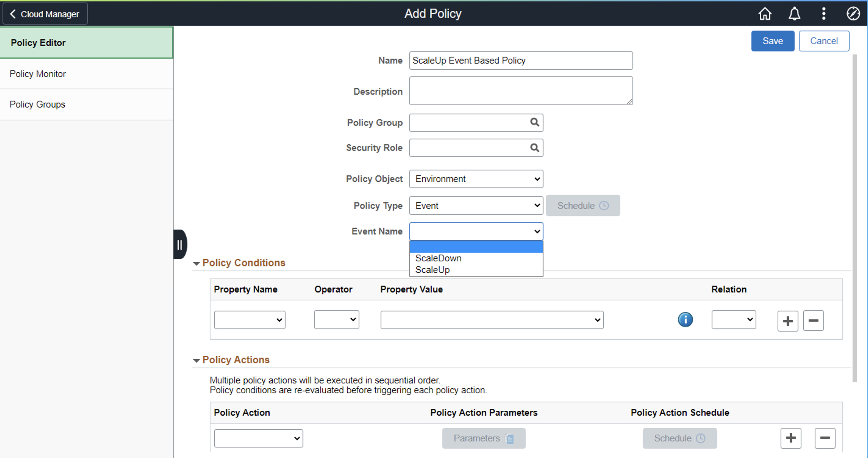Screen dimensions: 868x458
Task: Collapse the side panel using handle
Action: click(x=180, y=245)
